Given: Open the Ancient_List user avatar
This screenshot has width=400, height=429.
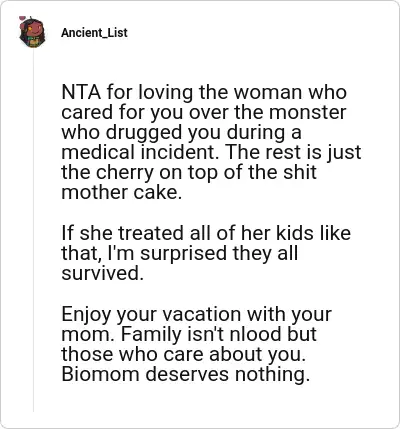Looking at the screenshot, I should 32,33.
